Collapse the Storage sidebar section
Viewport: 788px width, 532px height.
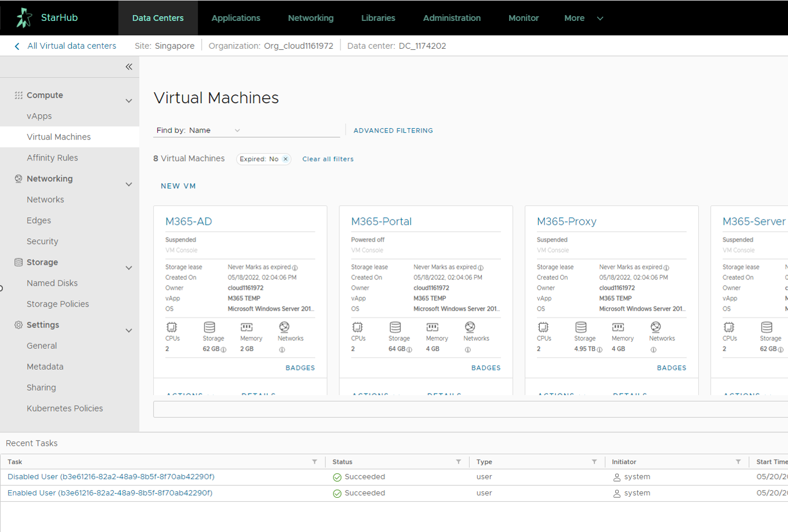pyautogui.click(x=129, y=268)
